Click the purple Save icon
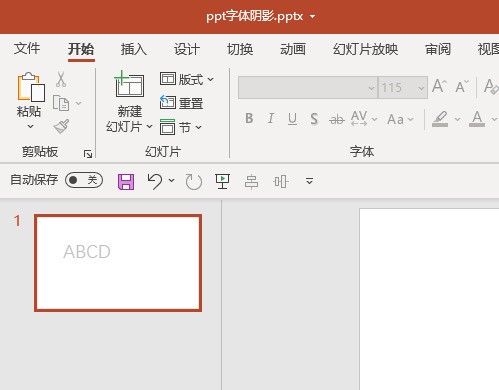Viewport: 499px width, 390px height. click(x=126, y=182)
